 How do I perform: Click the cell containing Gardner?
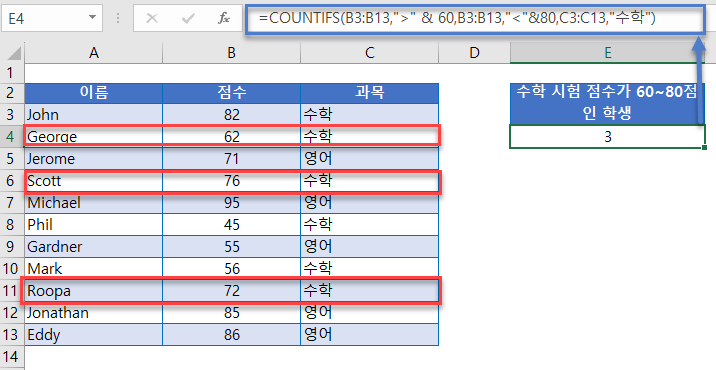(94, 247)
